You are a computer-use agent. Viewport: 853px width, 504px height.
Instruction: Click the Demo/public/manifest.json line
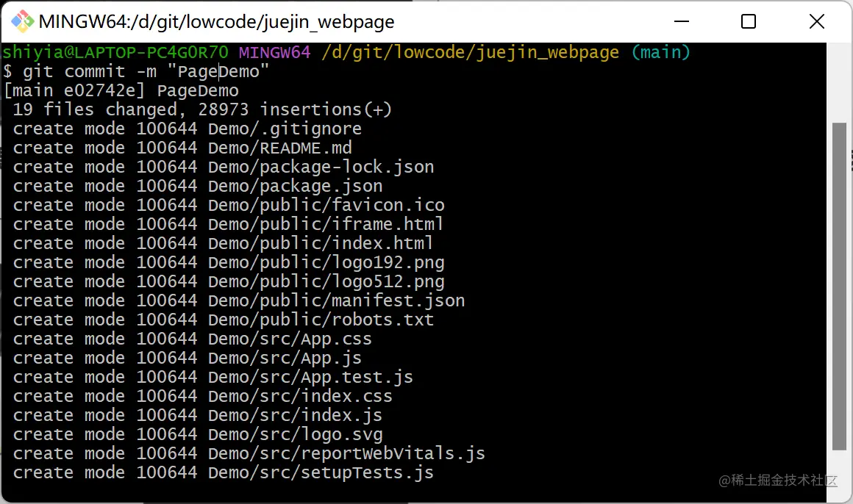point(239,300)
